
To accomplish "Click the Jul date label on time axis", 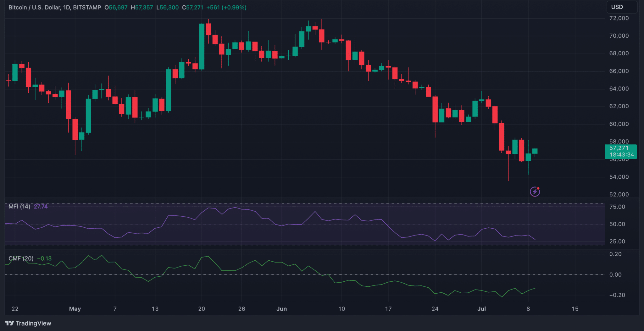I will pyautogui.click(x=481, y=309).
